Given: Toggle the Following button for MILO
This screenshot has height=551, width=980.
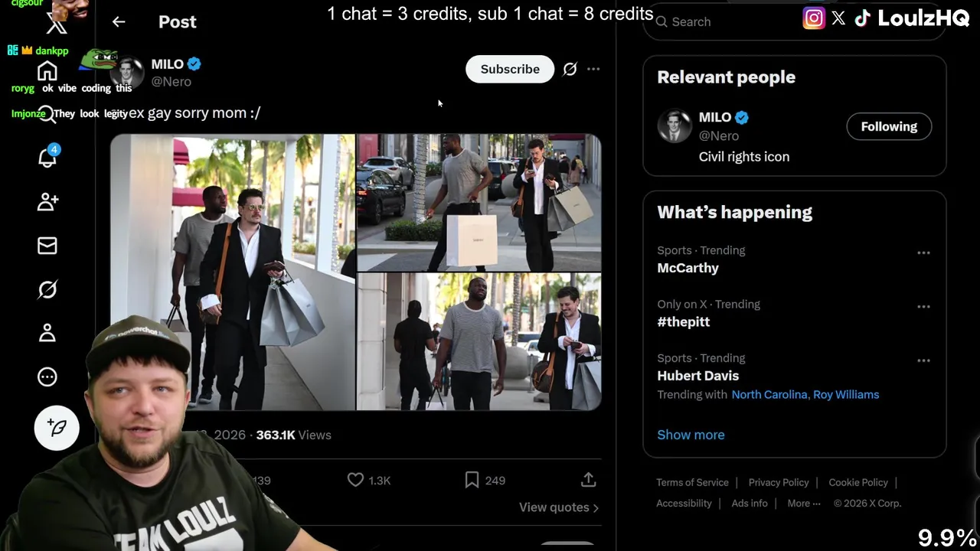Looking at the screenshot, I should tap(889, 126).
